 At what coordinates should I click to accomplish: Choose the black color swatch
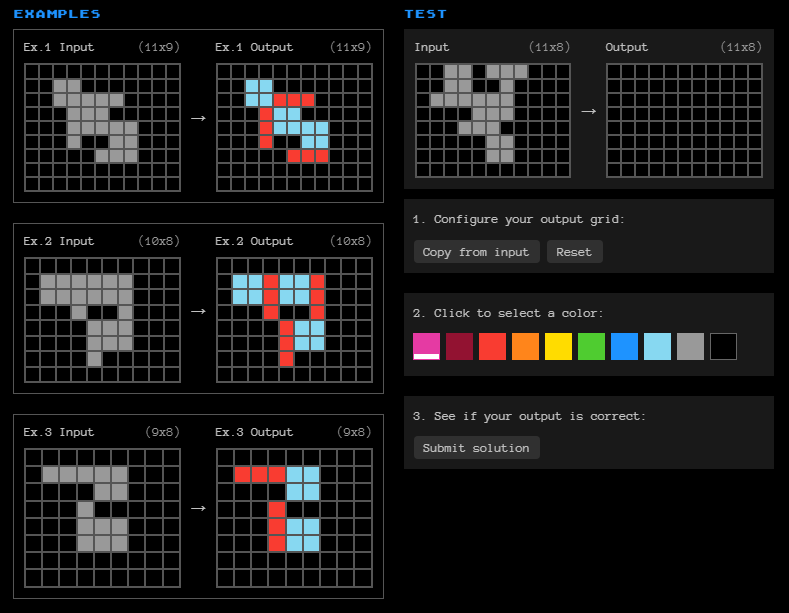click(x=723, y=346)
